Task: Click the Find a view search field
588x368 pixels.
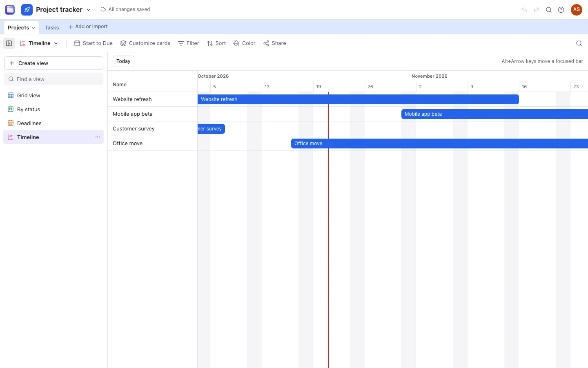Action: pos(53,79)
